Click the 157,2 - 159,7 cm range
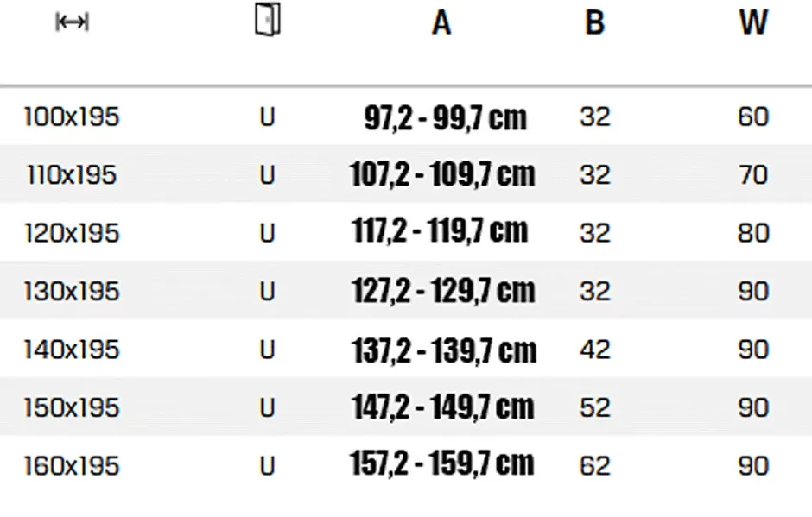 [x=441, y=463]
